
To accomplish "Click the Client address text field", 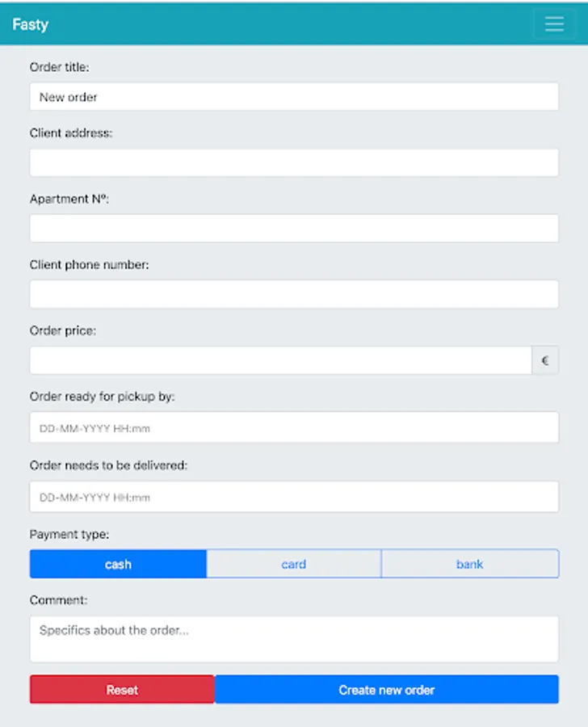I will 294,162.
